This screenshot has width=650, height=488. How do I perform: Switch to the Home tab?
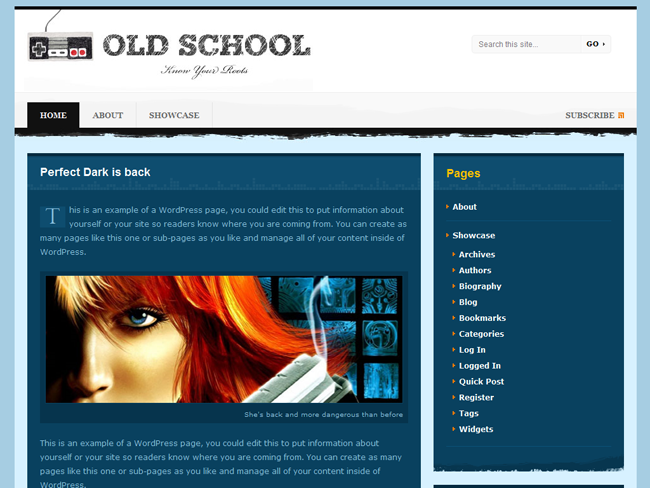tap(53, 115)
